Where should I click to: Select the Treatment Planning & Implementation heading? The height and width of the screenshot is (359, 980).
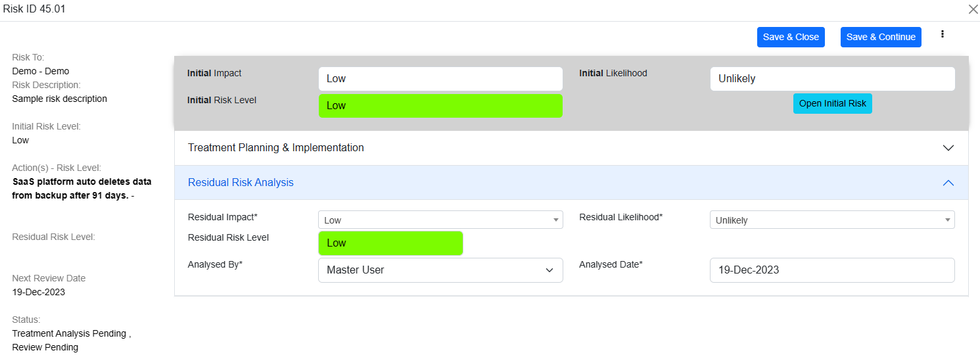pos(276,148)
